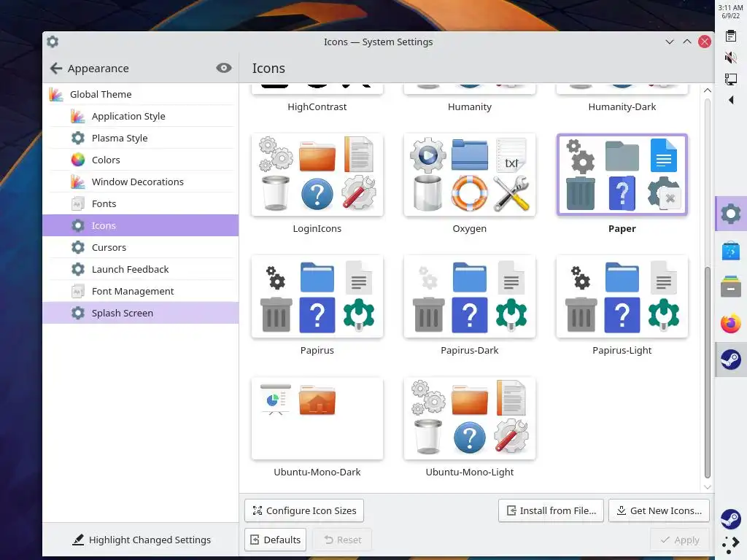
Task: Choose the Papirus-Dark icon theme
Action: 469,297
